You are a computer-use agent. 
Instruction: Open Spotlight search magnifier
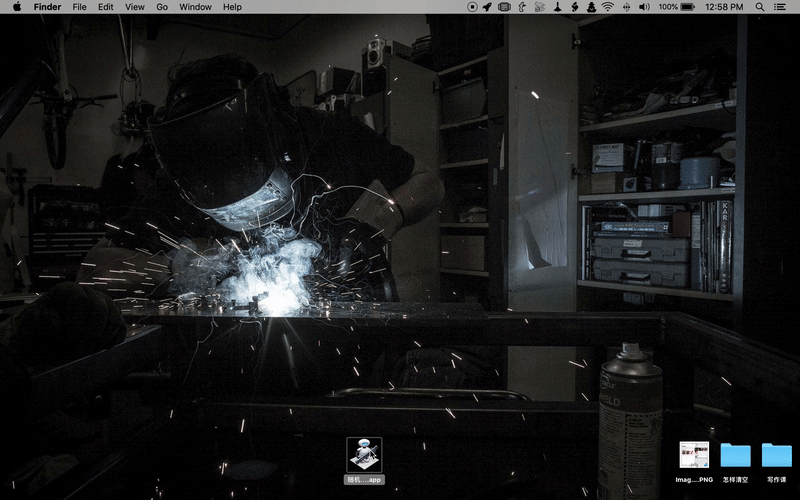(x=760, y=7)
